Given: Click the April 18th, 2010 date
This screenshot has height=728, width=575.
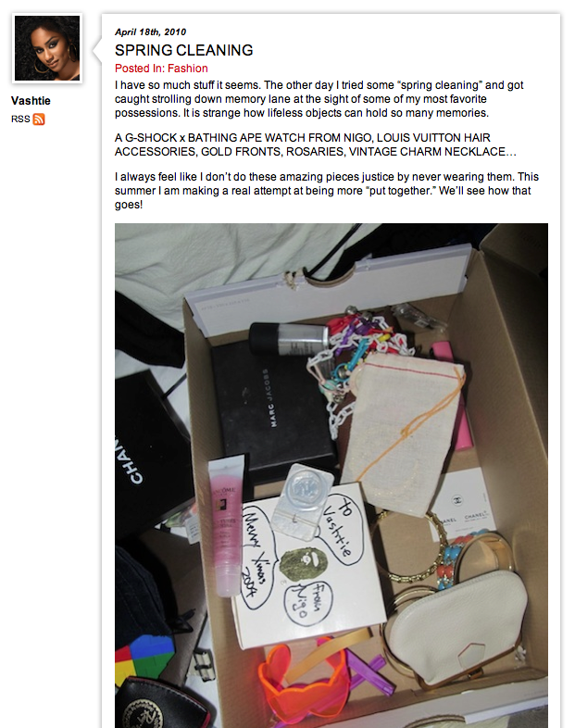Looking at the screenshot, I should point(150,32).
